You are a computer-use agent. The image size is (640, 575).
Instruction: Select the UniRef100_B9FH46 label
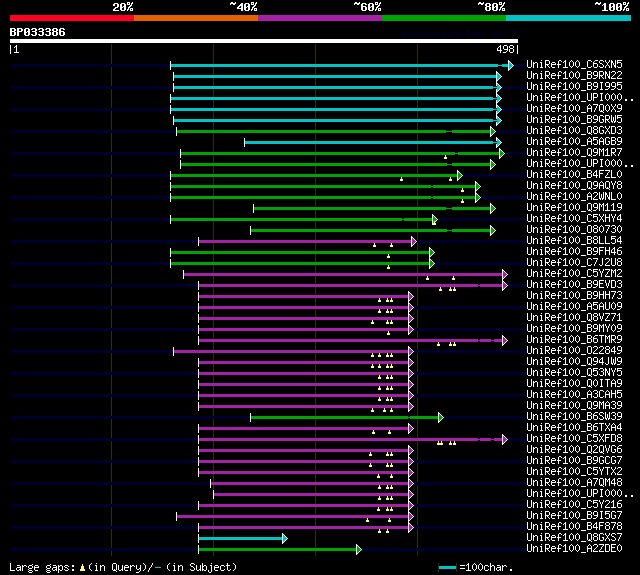(574, 251)
